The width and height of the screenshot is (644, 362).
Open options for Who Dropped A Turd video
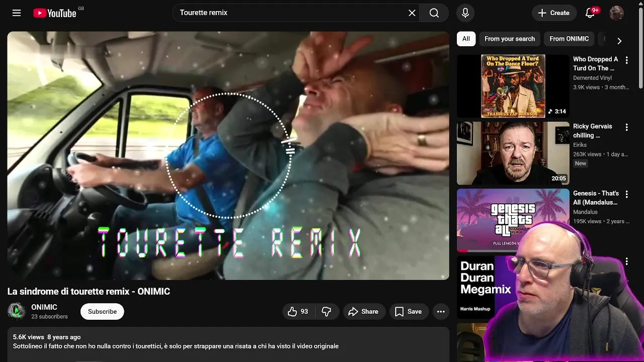pyautogui.click(x=626, y=60)
